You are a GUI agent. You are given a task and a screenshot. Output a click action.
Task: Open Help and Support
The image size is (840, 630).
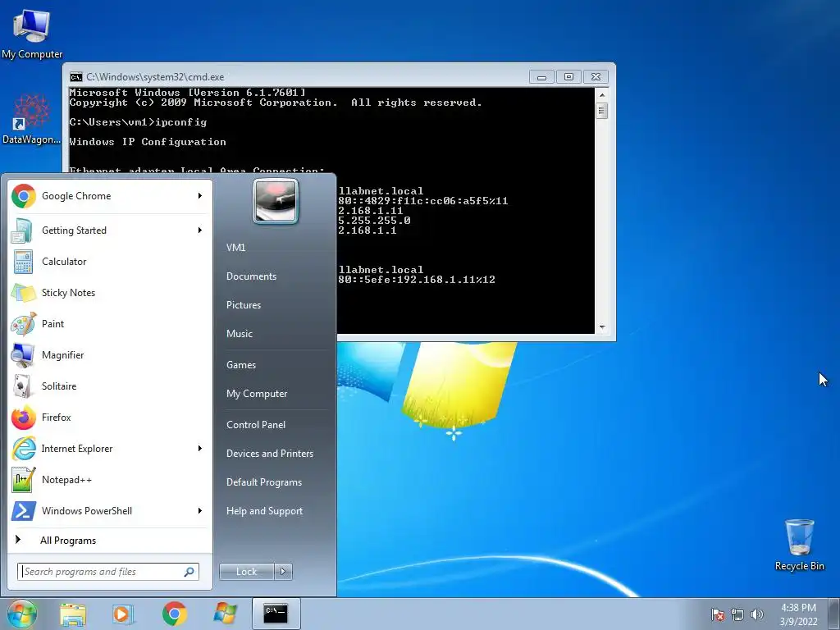[265, 511]
